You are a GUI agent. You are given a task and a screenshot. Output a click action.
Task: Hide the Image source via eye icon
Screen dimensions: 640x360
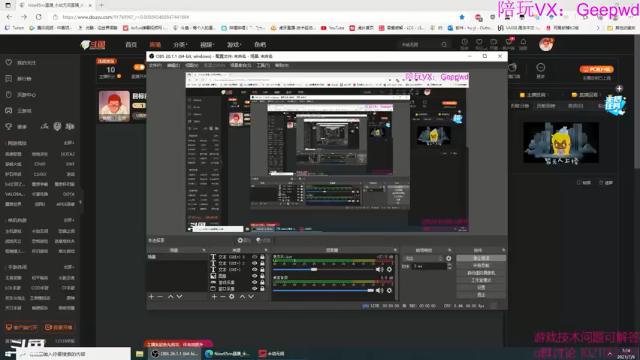click(x=255, y=276)
